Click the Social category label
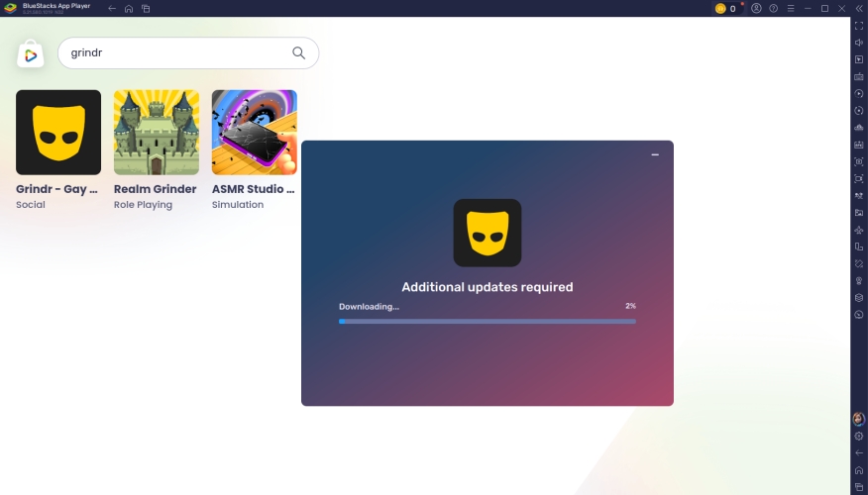868x495 pixels. pos(31,205)
